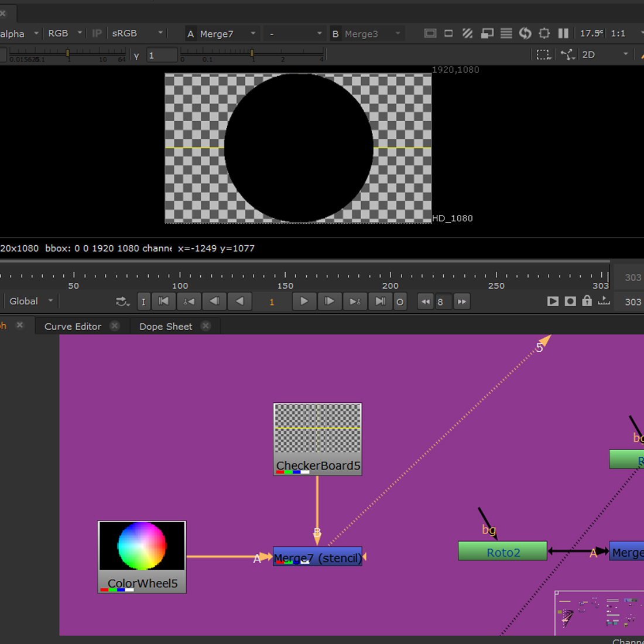This screenshot has width=644, height=644.
Task: Select the Roto2 node
Action: click(x=502, y=551)
